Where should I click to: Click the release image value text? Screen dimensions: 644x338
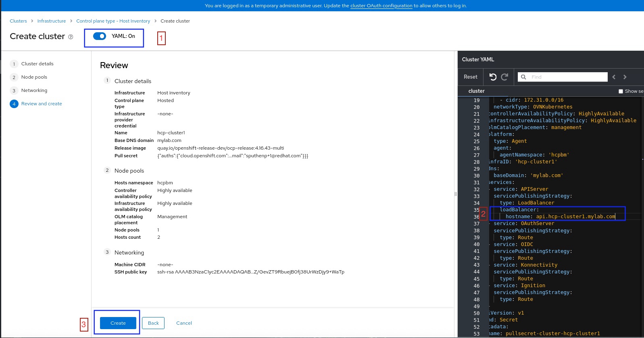click(221, 148)
